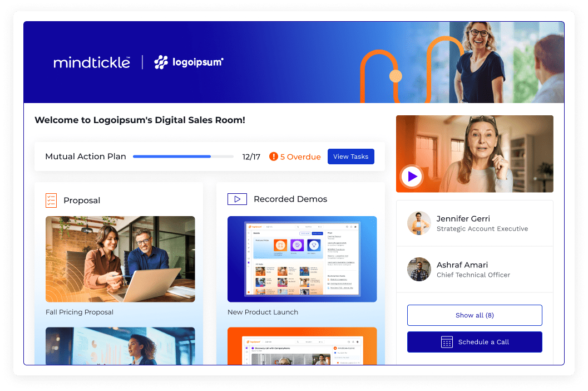
Task: Click the Logoipsum logo in banner
Action: click(x=189, y=62)
